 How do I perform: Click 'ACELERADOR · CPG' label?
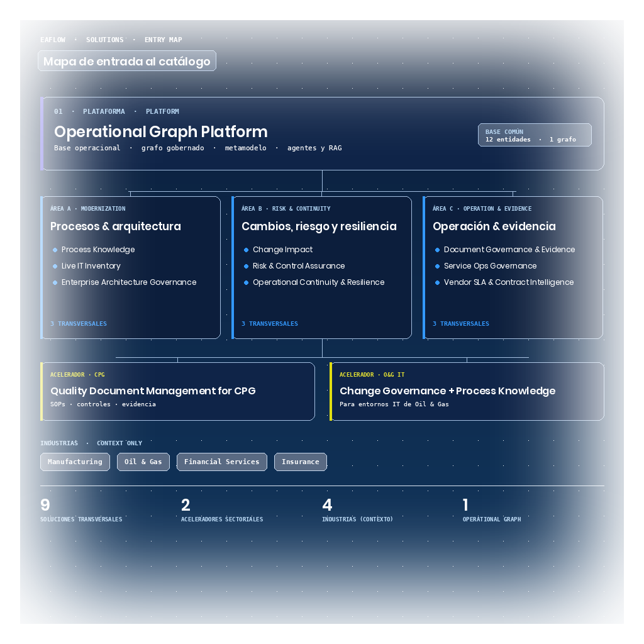pos(77,375)
